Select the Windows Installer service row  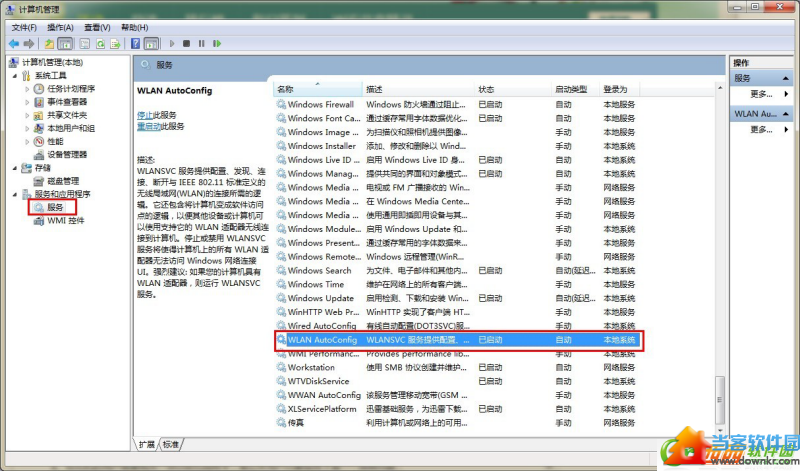click(458, 146)
